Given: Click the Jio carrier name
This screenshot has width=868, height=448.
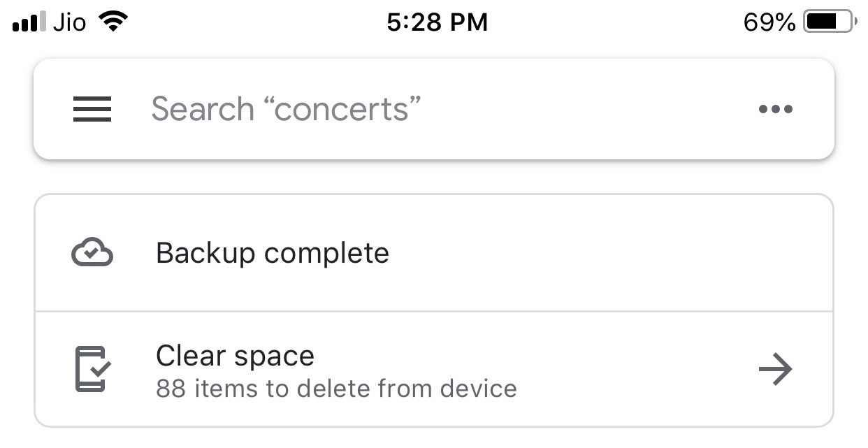Looking at the screenshot, I should tap(69, 22).
